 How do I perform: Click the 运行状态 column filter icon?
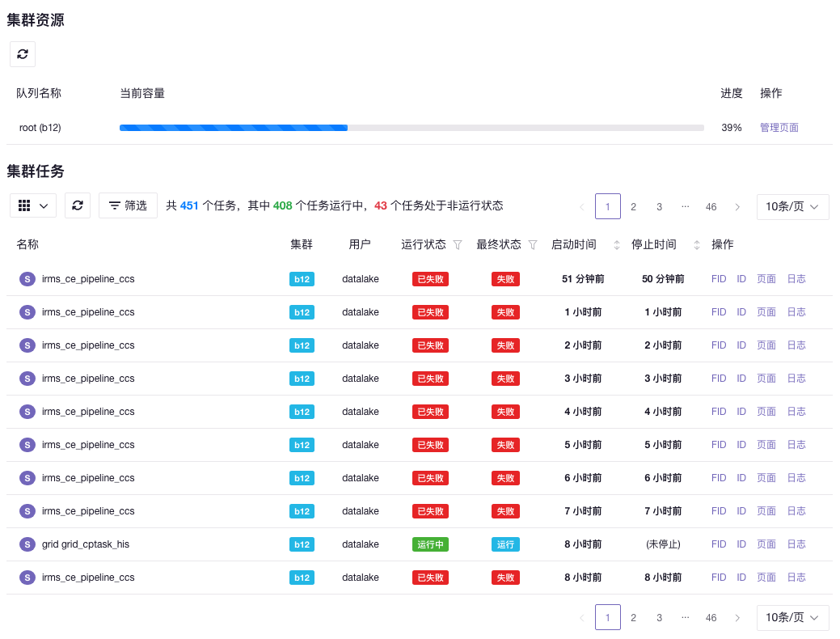tap(458, 245)
